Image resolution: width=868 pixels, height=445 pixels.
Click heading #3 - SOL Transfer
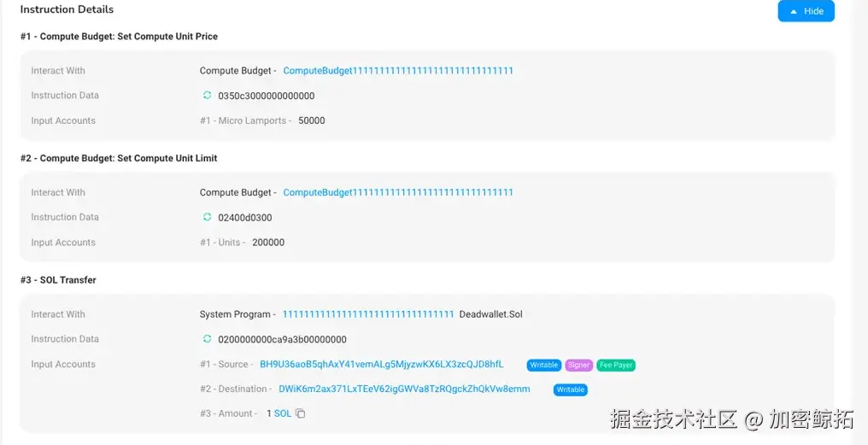[58, 280]
